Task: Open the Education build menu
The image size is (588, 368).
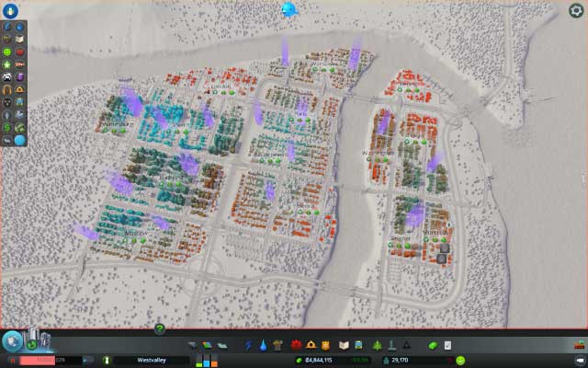Action: coord(344,345)
